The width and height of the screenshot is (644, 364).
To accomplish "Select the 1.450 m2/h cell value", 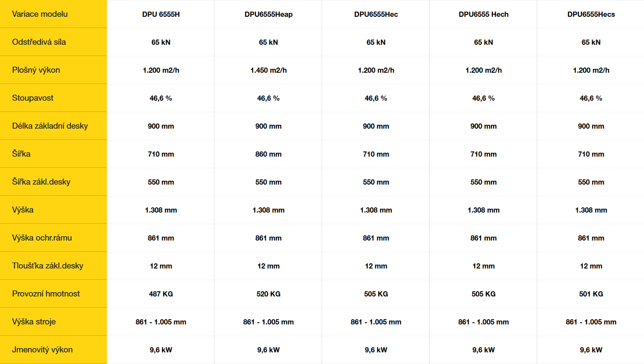I will (x=268, y=70).
